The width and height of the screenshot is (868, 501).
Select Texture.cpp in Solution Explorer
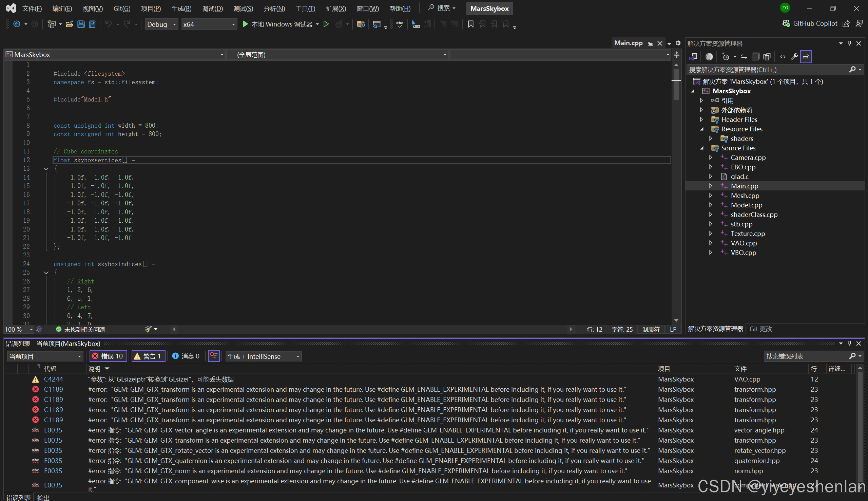coord(748,233)
